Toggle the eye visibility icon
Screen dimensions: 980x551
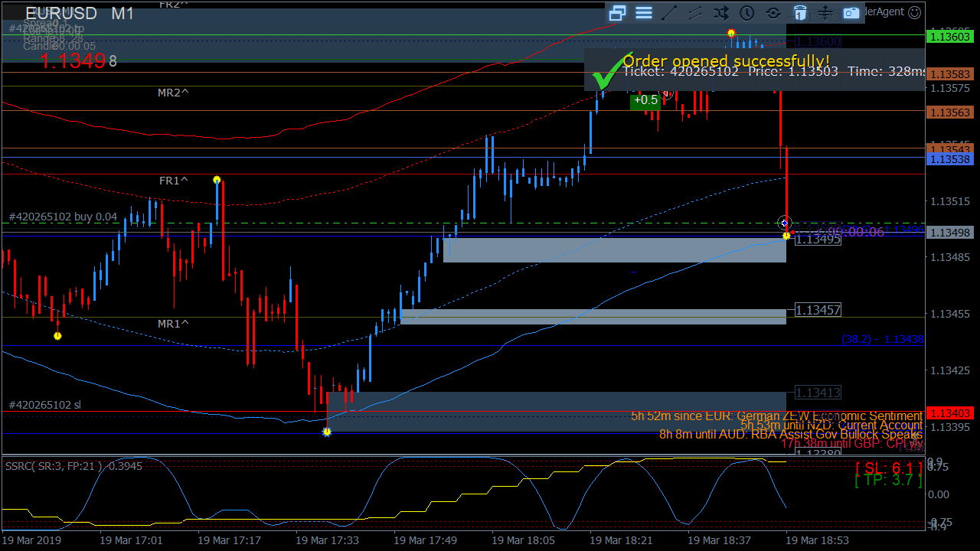click(773, 12)
